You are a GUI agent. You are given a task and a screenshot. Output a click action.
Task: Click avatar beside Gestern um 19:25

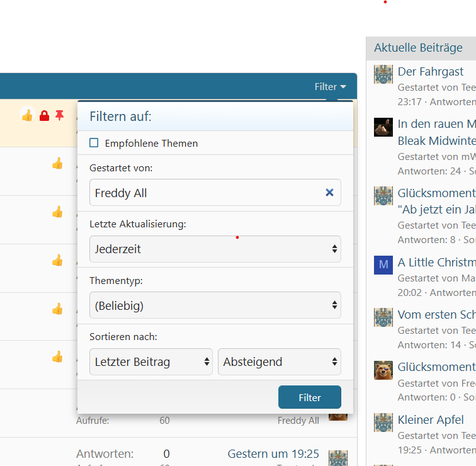338,458
